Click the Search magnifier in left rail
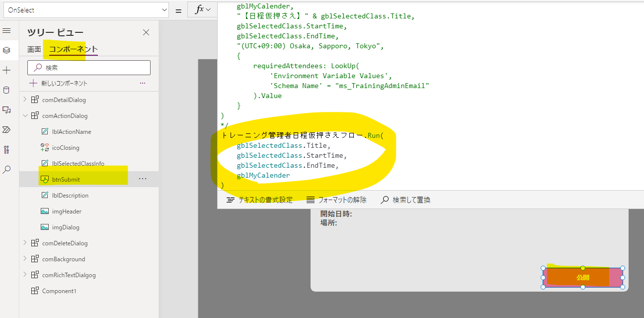 [6, 170]
